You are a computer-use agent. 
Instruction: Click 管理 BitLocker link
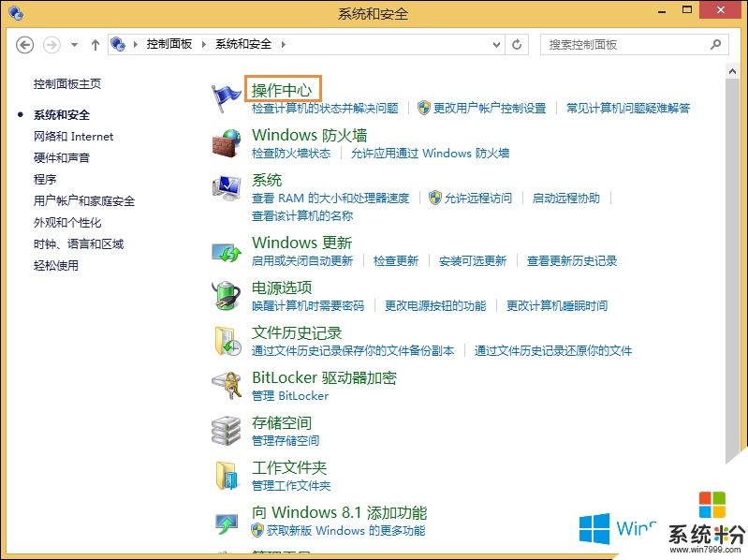tap(290, 396)
